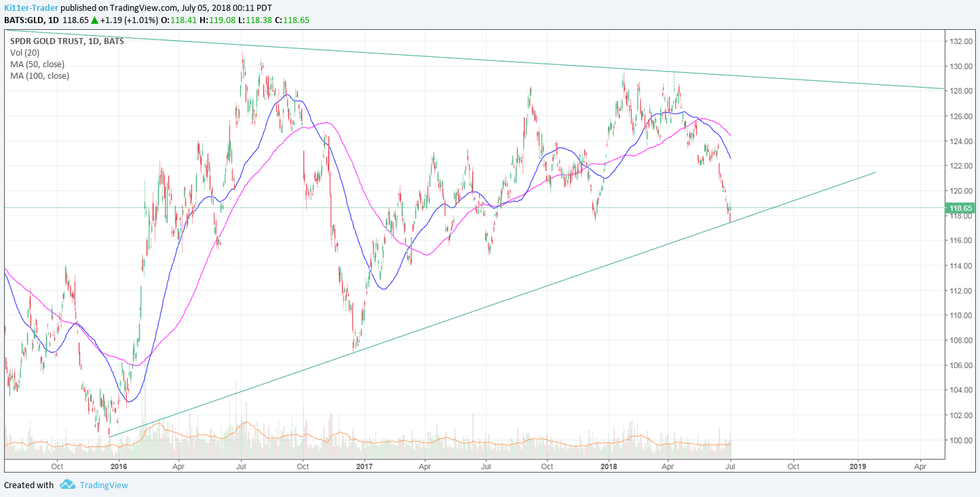Click the low price value L:118.38
Screen dimensions: 980x497
click(255, 20)
